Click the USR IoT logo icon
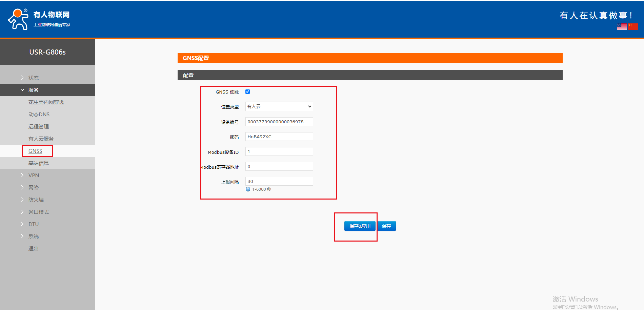The height and width of the screenshot is (310, 644). [x=18, y=19]
